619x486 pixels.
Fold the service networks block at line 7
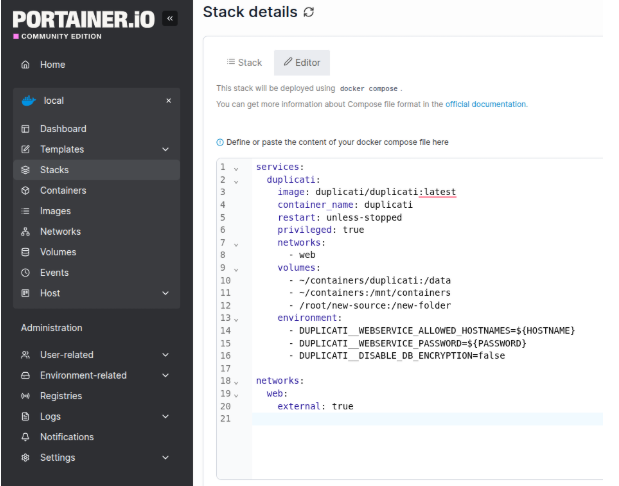[236, 244]
